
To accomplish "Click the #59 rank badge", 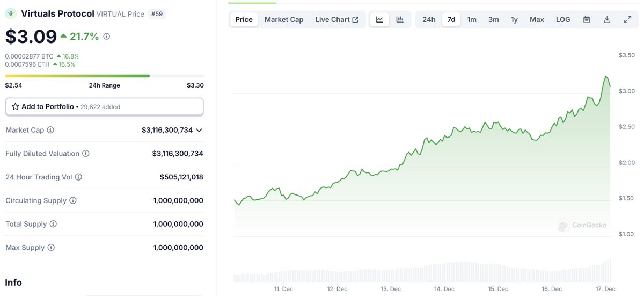I will click(157, 14).
